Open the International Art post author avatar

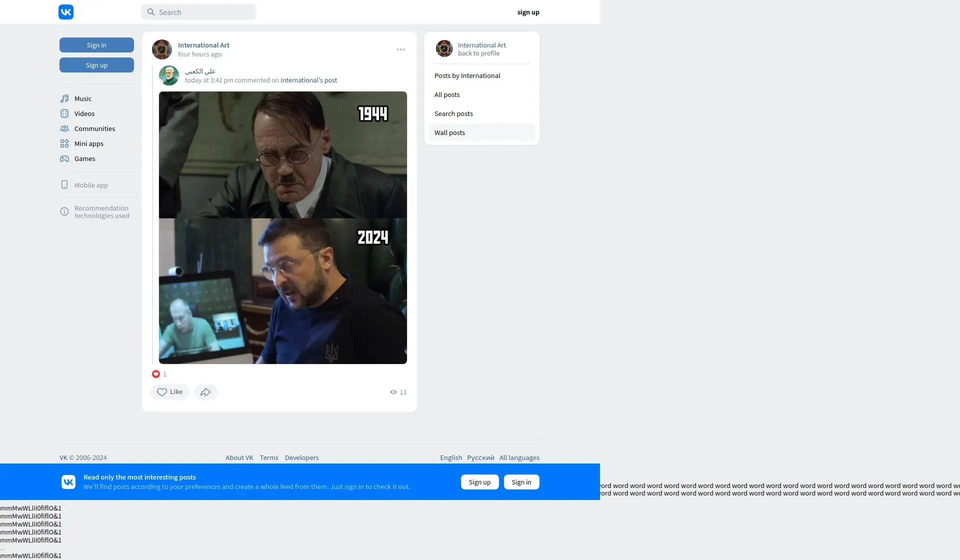click(x=162, y=49)
